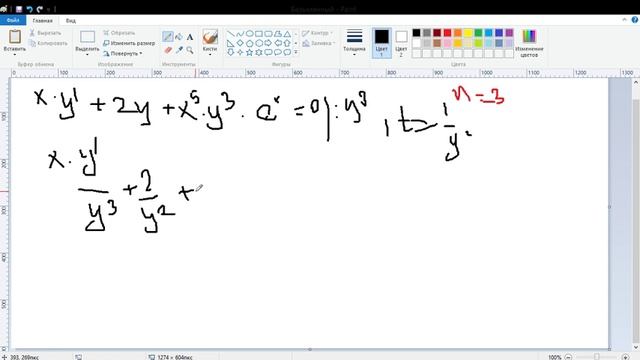Click the Paste clipboard icon

[15, 37]
